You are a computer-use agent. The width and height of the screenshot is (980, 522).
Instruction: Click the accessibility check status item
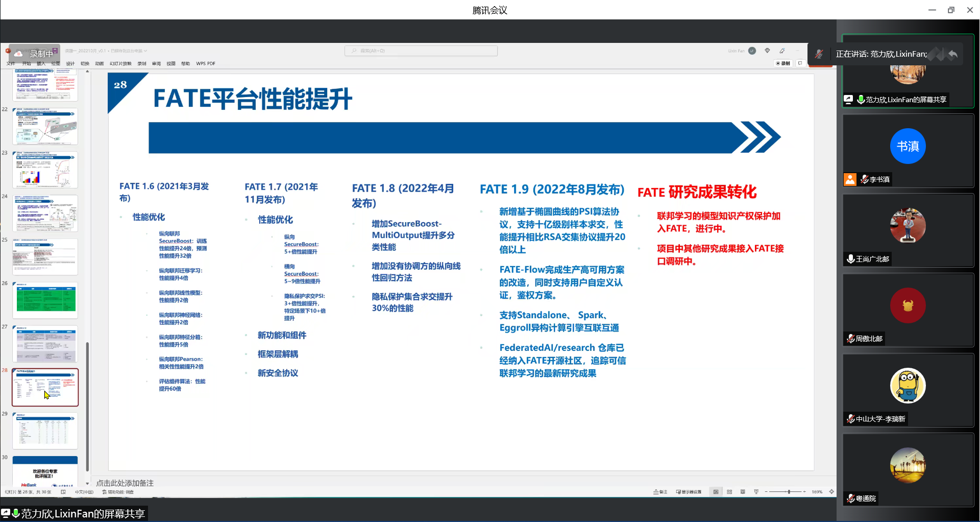pyautogui.click(x=118, y=492)
